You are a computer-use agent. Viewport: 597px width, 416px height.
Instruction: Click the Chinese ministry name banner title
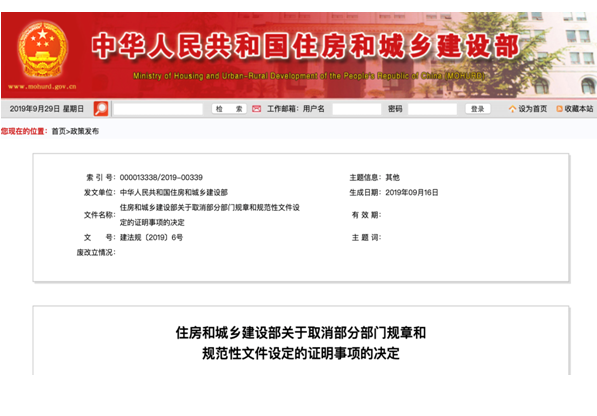coord(306,47)
